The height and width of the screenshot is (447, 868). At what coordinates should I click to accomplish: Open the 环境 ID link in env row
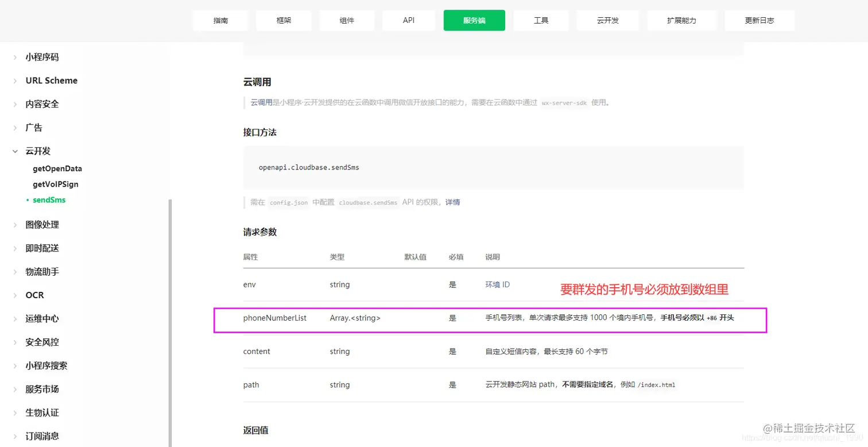[x=498, y=285]
